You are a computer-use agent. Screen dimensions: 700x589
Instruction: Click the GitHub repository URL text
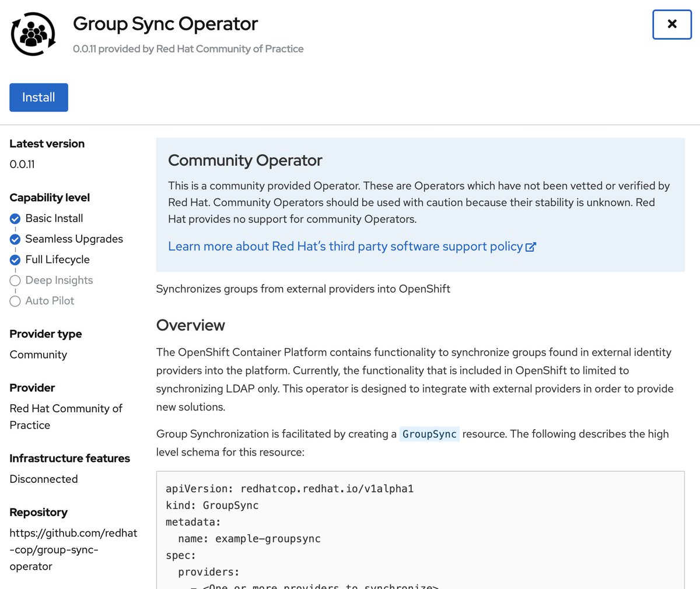coord(73,549)
